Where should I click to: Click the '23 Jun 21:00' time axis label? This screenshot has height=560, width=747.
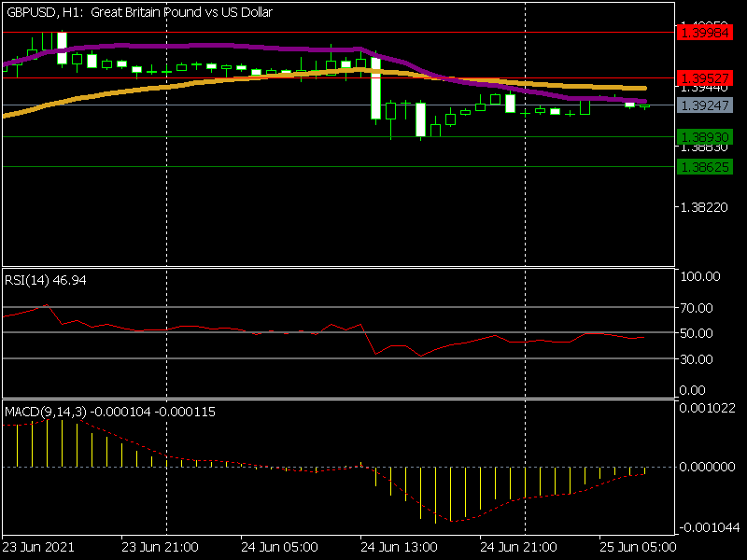pyautogui.click(x=160, y=547)
